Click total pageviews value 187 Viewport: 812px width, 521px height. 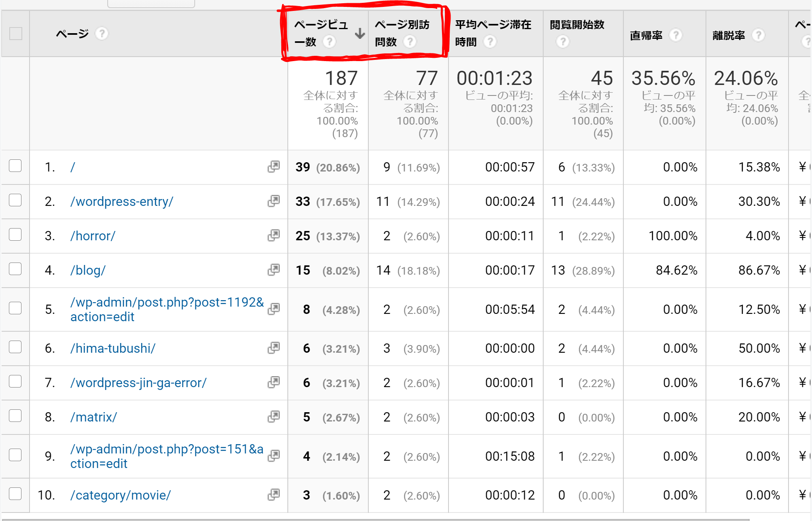point(341,78)
